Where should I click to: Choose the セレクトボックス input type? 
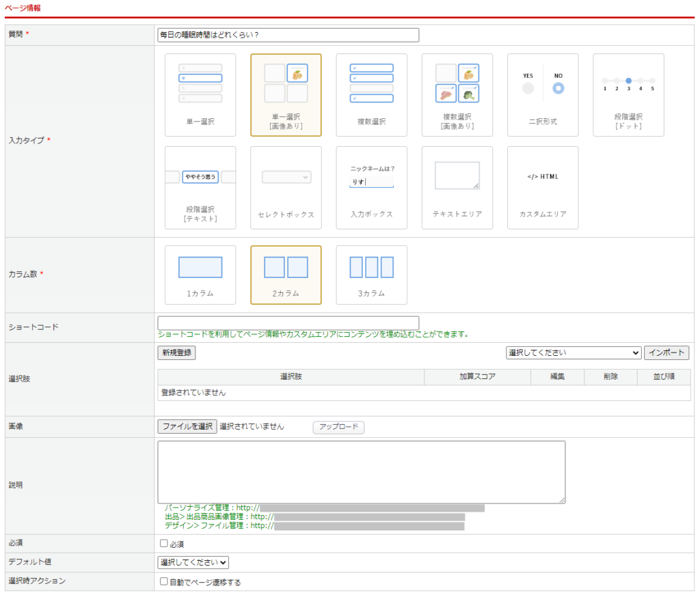coord(286,187)
